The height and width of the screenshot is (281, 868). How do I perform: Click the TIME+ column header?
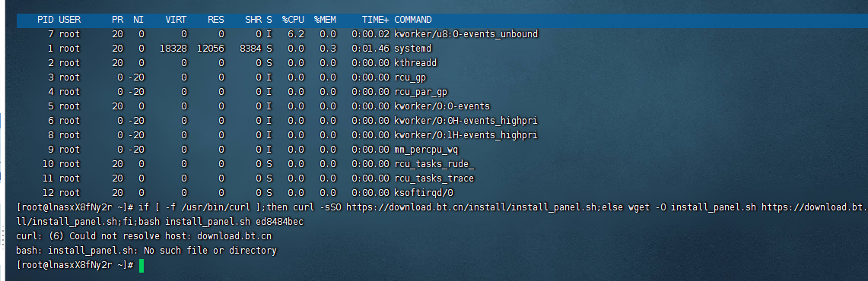[x=375, y=20]
